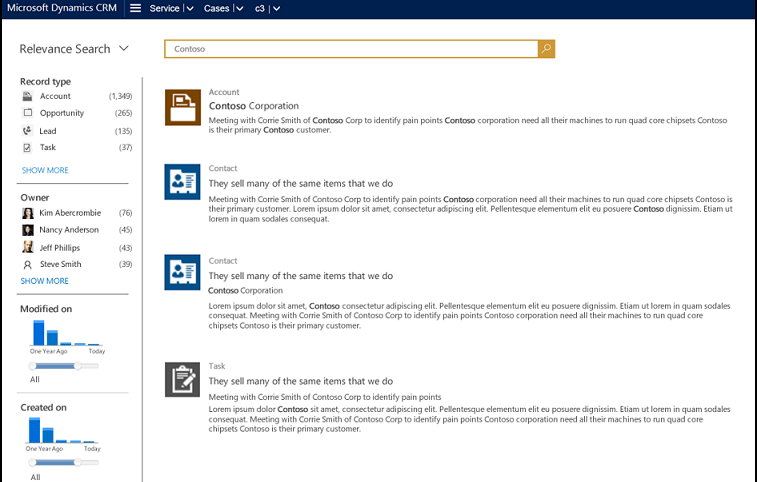Expand the Relevance Search dropdown
757x482 pixels.
[124, 48]
